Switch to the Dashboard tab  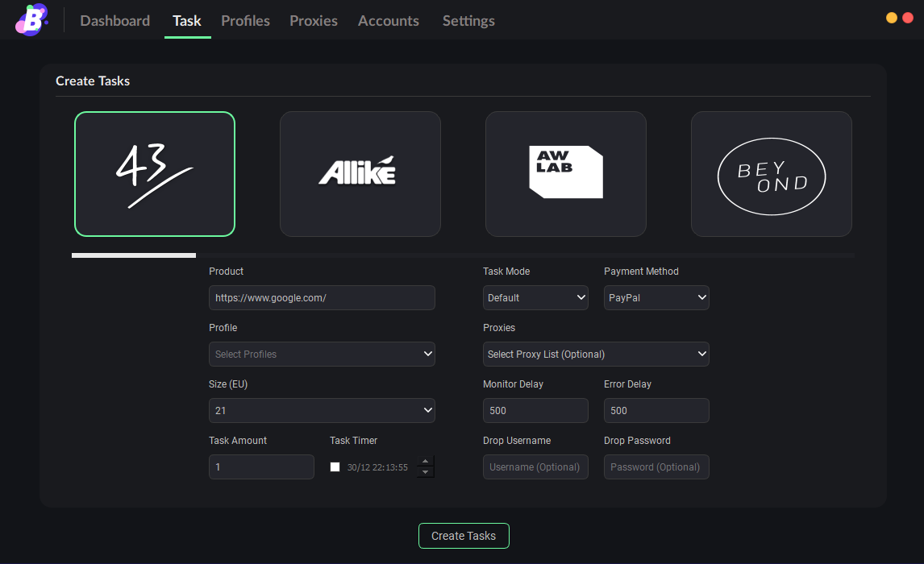[x=114, y=21]
